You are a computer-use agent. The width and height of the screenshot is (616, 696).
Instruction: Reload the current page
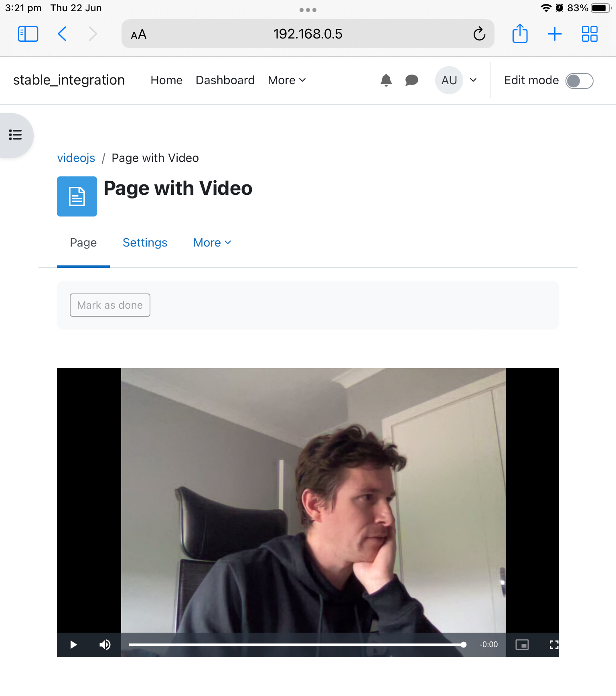[479, 34]
